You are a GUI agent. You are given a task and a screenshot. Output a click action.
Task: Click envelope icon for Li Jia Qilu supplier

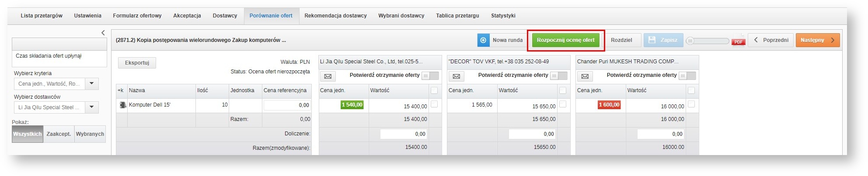click(x=328, y=76)
